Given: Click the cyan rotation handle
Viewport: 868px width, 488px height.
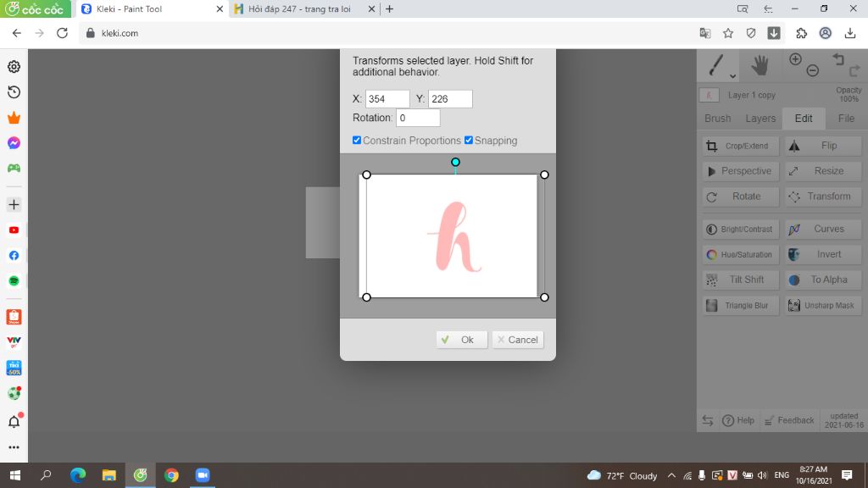Looking at the screenshot, I should [455, 162].
